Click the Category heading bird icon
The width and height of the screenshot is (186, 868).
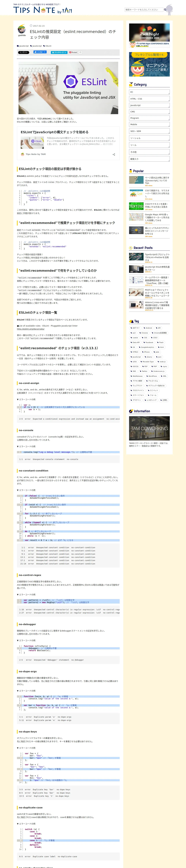pos(131,84)
